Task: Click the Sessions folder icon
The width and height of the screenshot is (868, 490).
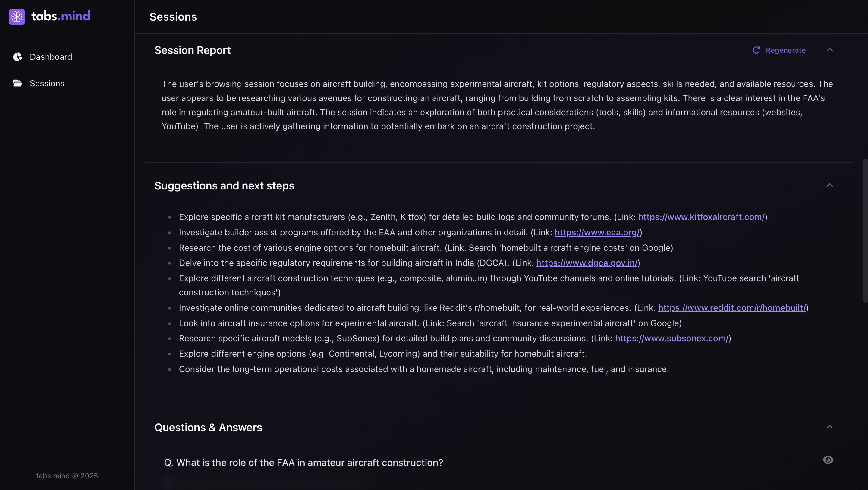Action: tap(17, 83)
